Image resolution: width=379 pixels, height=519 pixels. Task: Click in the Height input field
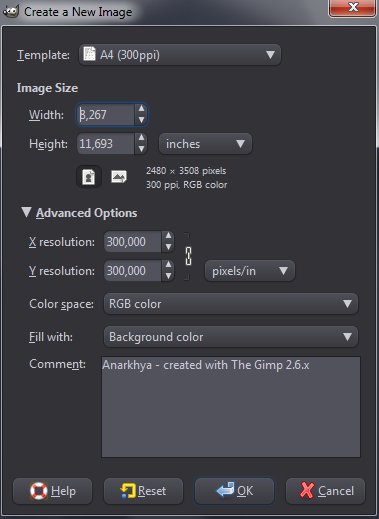(106, 144)
